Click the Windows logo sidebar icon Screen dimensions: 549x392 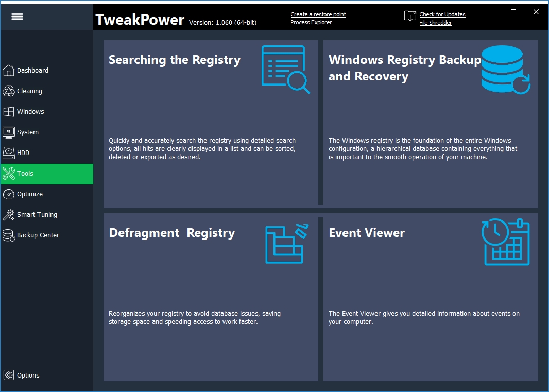pos(8,111)
